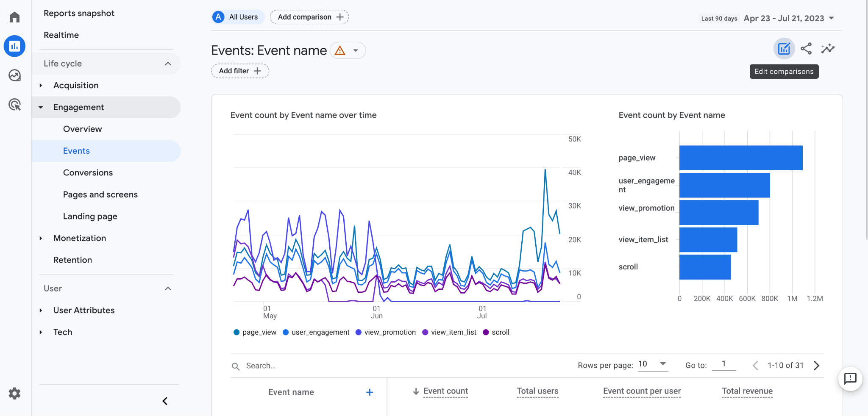This screenshot has height=416, width=868.
Task: Open the Conversions report
Action: click(x=88, y=172)
